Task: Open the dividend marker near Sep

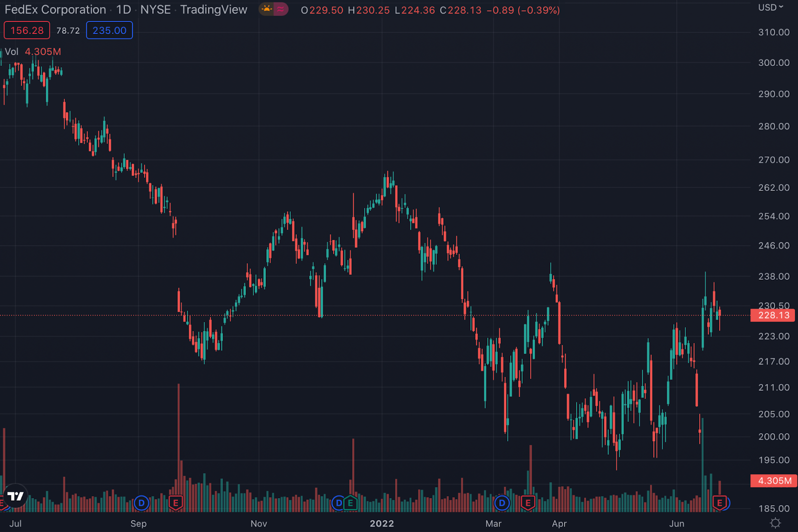Action: 142,503
